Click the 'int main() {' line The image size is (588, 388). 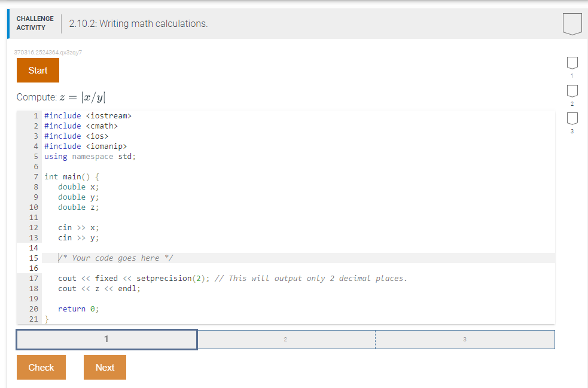pos(72,176)
